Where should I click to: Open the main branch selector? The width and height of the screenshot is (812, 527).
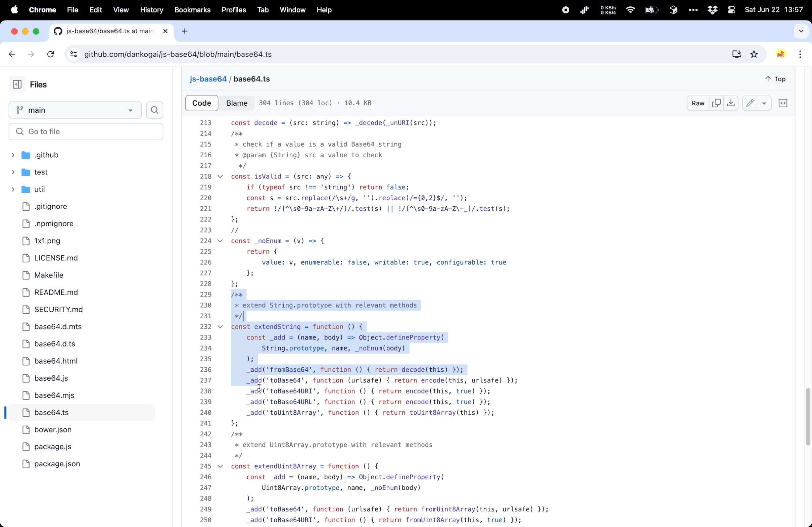(75, 110)
